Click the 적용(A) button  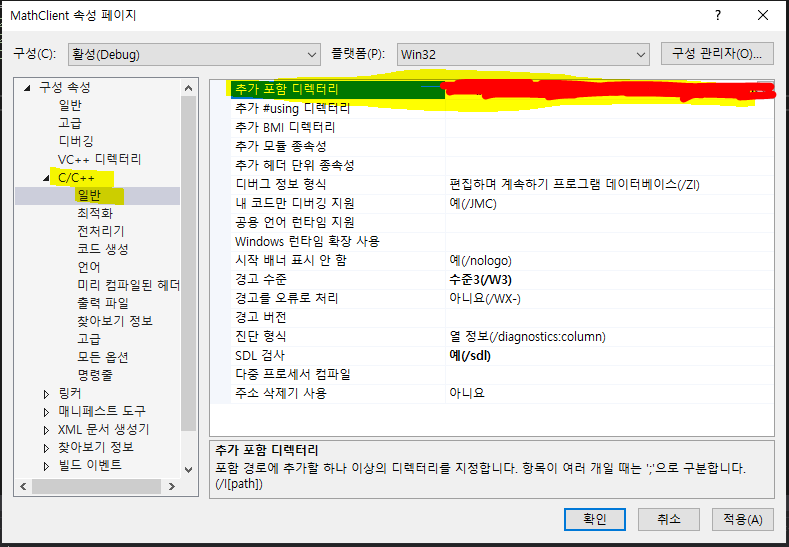tap(743, 519)
